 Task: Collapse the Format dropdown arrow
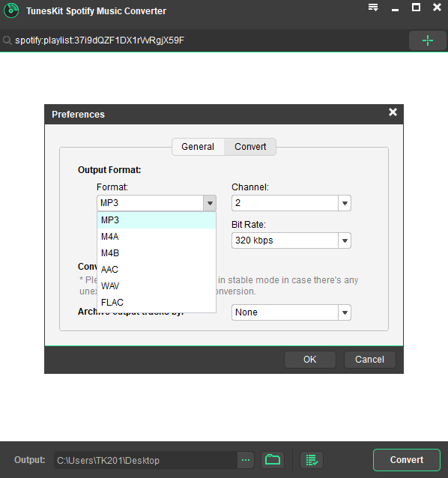point(210,203)
